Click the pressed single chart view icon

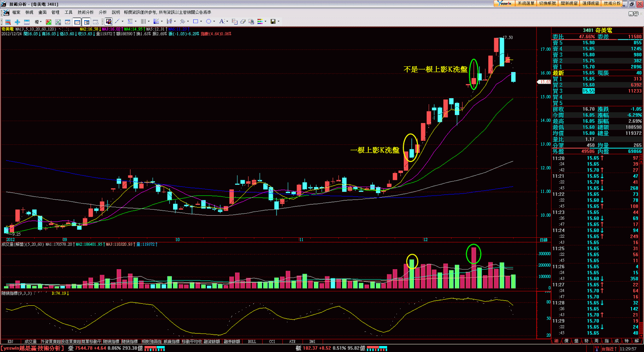pos(77,22)
